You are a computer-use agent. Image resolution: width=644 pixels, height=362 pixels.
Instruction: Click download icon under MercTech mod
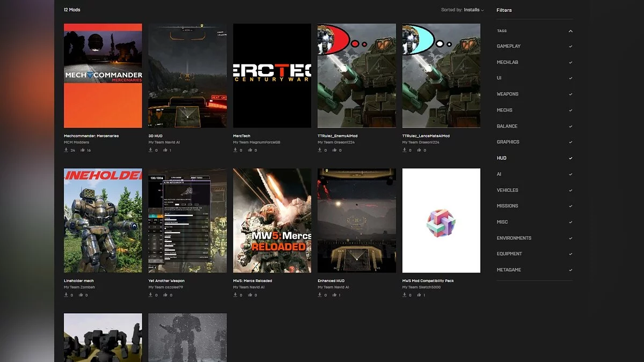tap(235, 150)
